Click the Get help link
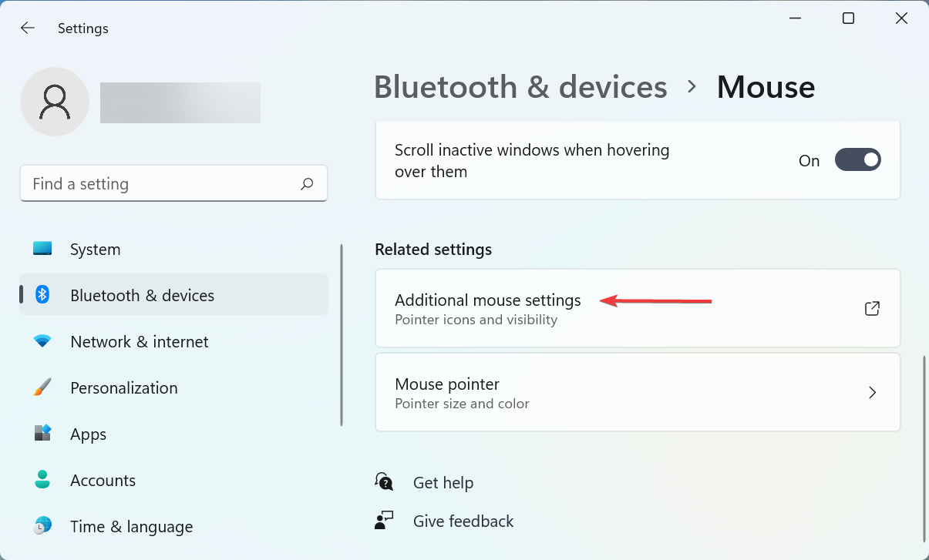Viewport: 929px width, 560px height. click(443, 483)
